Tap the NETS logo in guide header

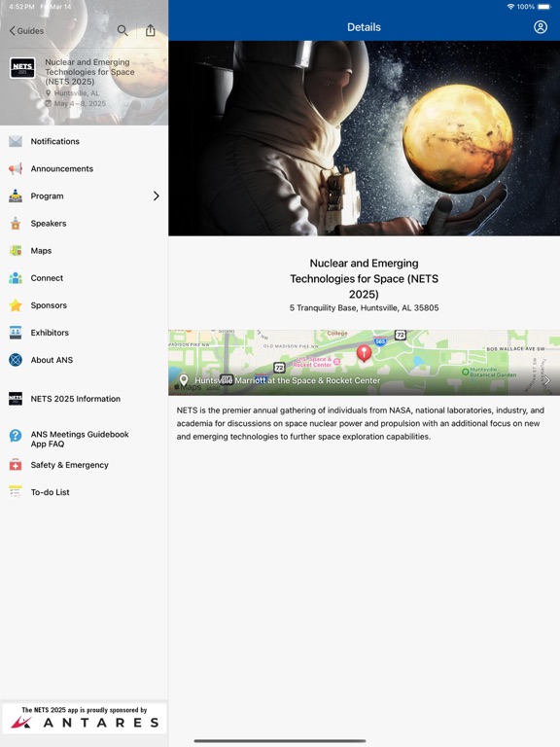click(22, 68)
